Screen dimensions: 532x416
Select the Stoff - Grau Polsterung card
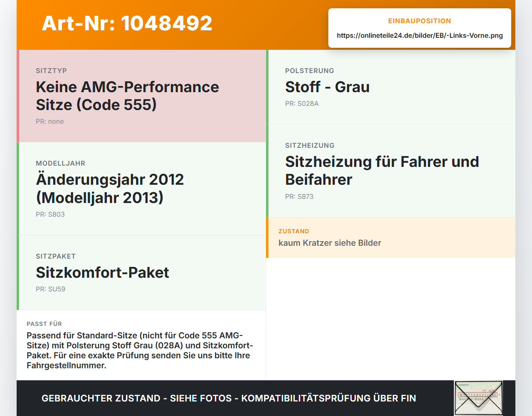point(391,87)
